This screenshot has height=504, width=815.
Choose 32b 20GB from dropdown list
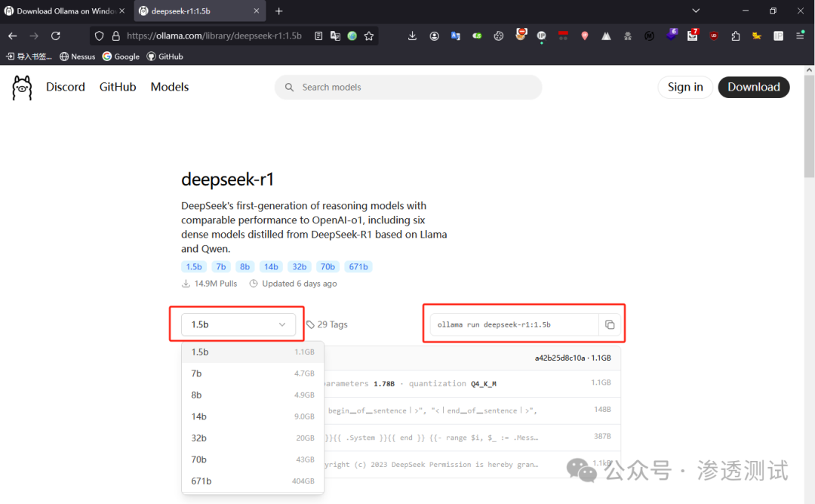pos(253,438)
